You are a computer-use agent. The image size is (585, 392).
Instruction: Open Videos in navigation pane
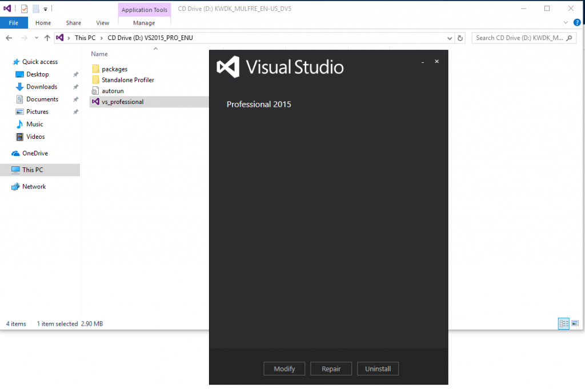coord(35,137)
